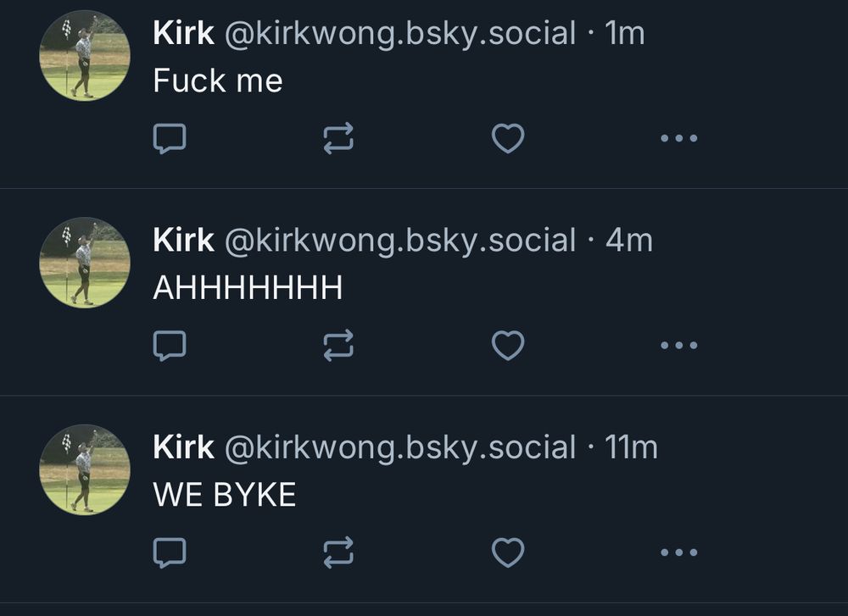Open more options for "Fuck me" post
This screenshot has height=616, width=848.
pos(678,138)
